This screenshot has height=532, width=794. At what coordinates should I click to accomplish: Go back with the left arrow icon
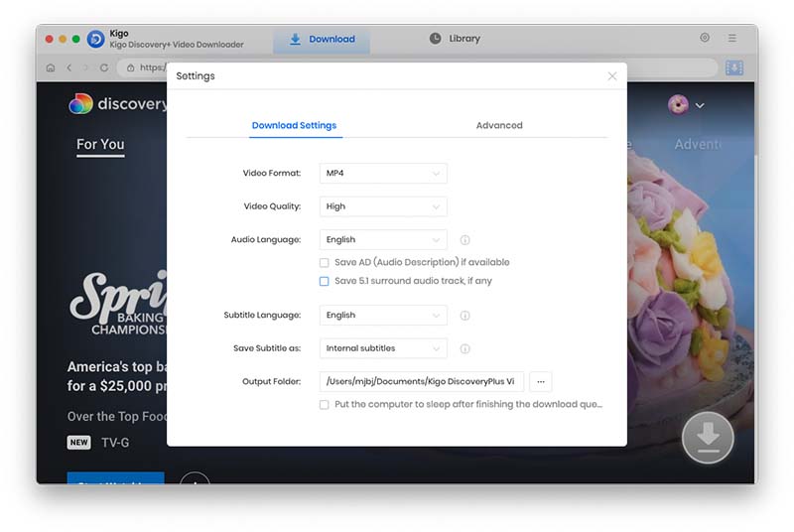[69, 67]
